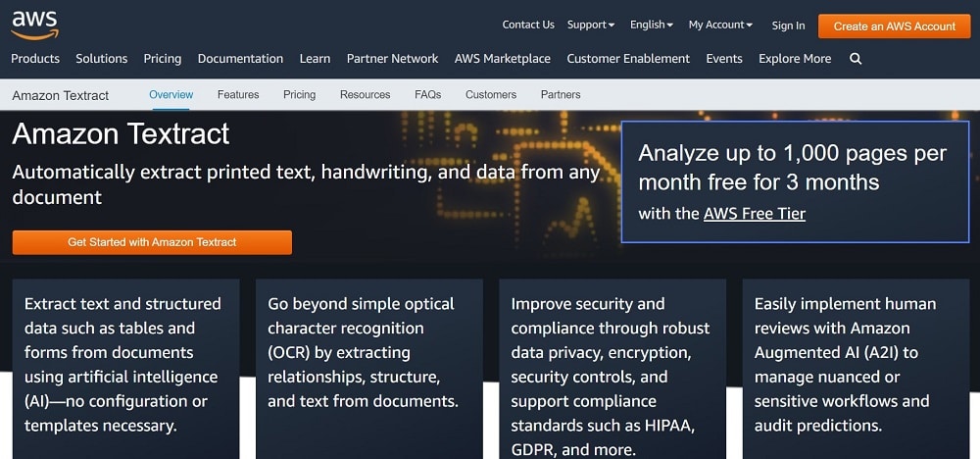
Task: Open the Learn menu
Action: pyautogui.click(x=315, y=59)
